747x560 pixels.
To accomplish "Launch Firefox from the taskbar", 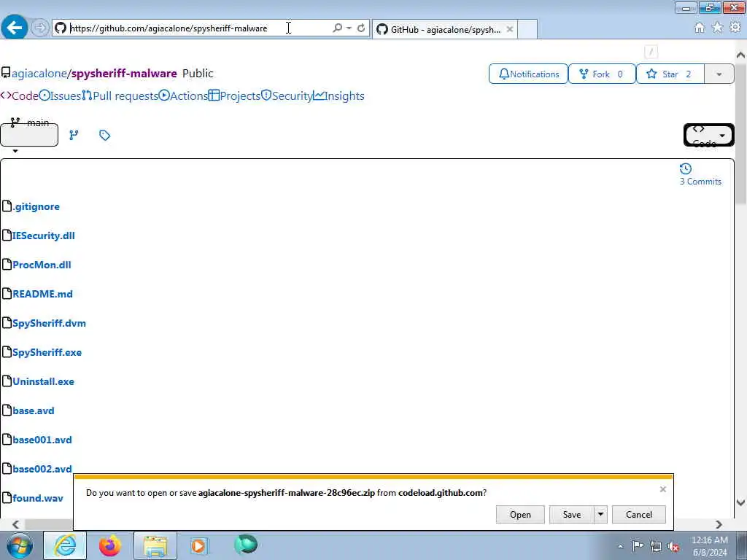I will click(110, 545).
